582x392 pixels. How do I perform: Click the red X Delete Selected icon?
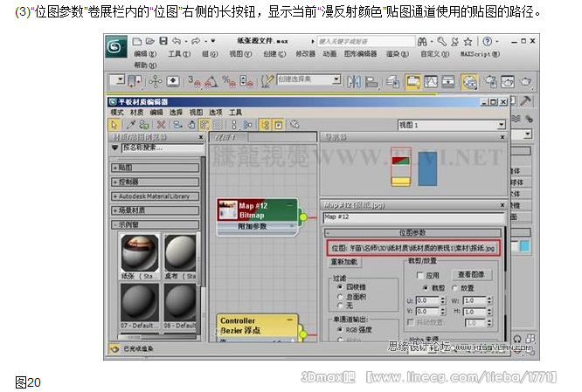click(x=161, y=125)
